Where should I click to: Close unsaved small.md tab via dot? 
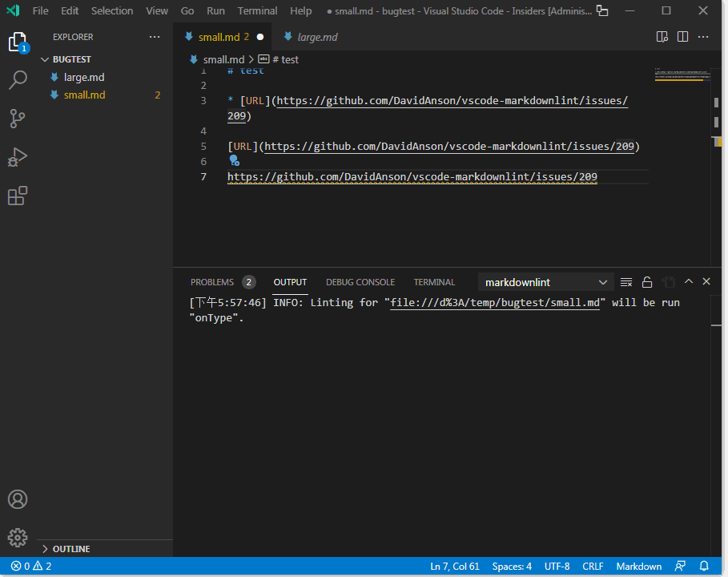pyautogui.click(x=260, y=37)
